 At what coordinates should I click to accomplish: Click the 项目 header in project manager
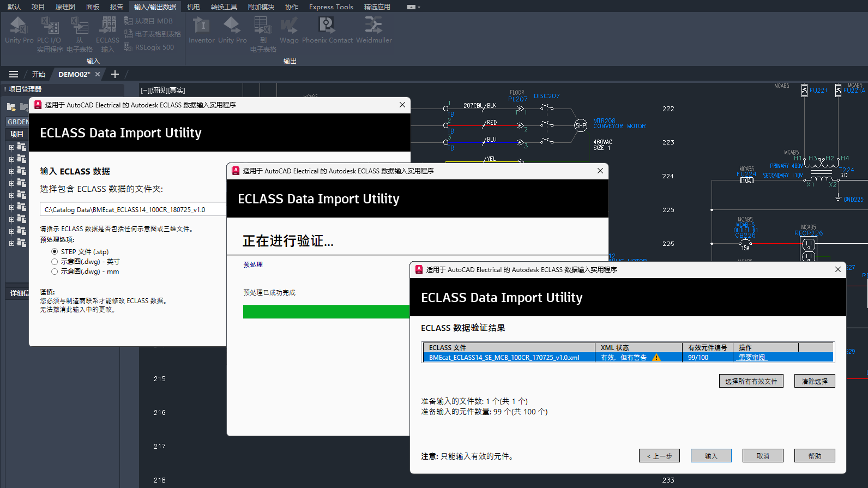[x=17, y=134]
